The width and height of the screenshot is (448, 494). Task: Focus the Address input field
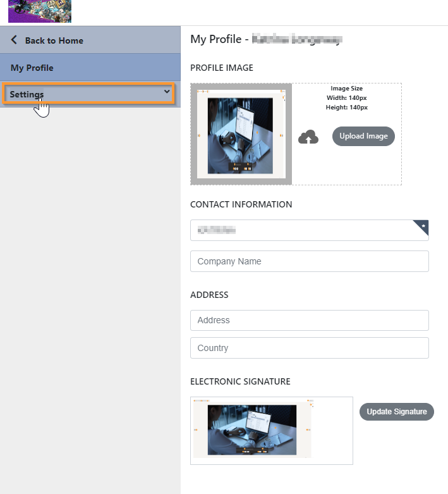click(310, 320)
